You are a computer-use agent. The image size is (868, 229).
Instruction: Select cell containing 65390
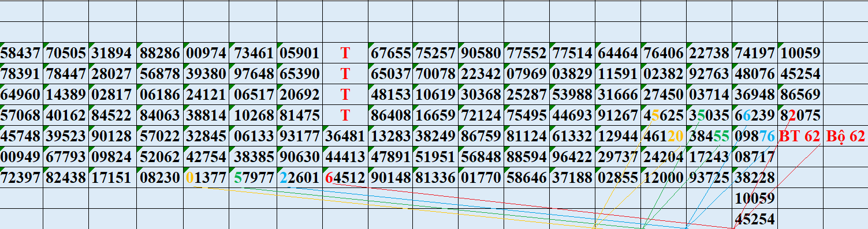(299, 74)
